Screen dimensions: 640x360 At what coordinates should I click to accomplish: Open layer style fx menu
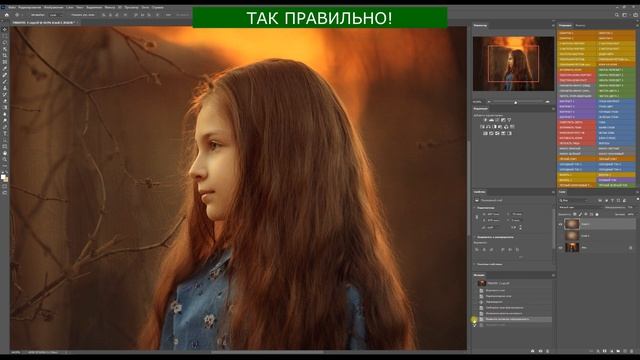tap(598, 351)
